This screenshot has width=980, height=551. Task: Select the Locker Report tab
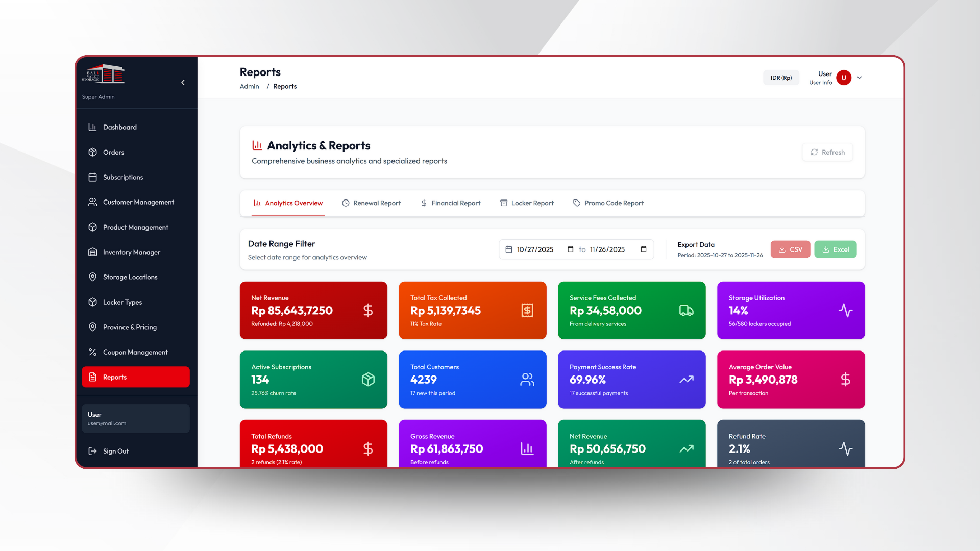pos(527,203)
